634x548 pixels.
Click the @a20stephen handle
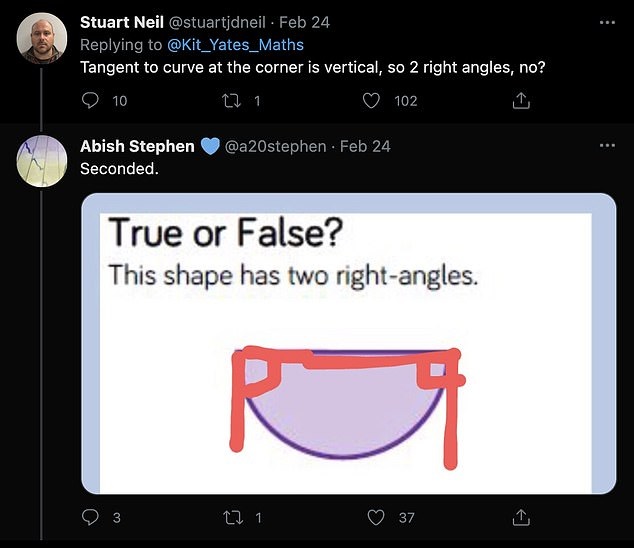click(x=276, y=146)
